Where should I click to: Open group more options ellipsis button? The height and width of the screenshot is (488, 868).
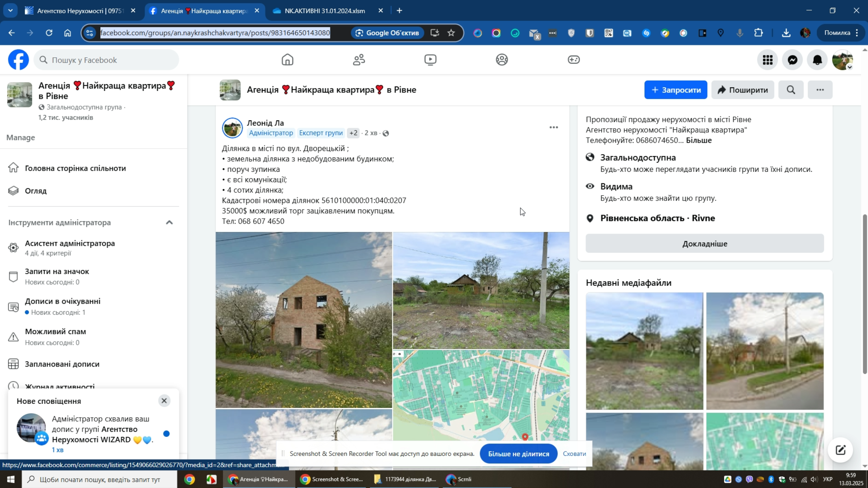pyautogui.click(x=820, y=90)
